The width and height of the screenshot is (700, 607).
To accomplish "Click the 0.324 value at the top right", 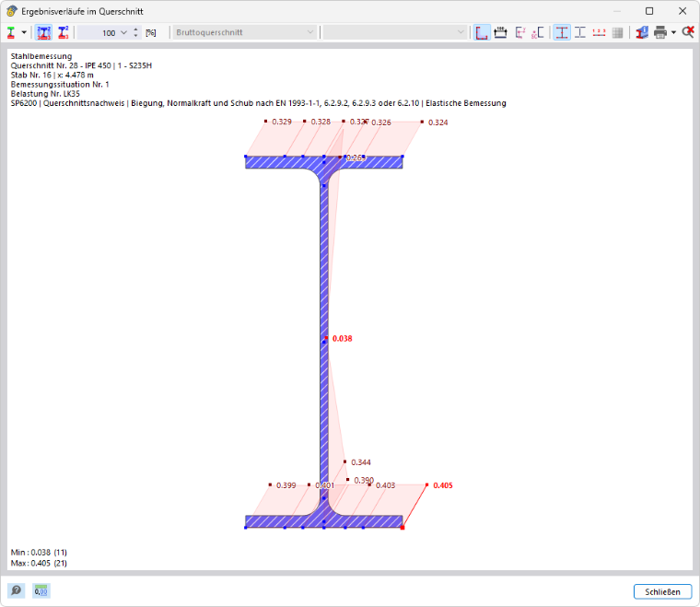I will 437,123.
